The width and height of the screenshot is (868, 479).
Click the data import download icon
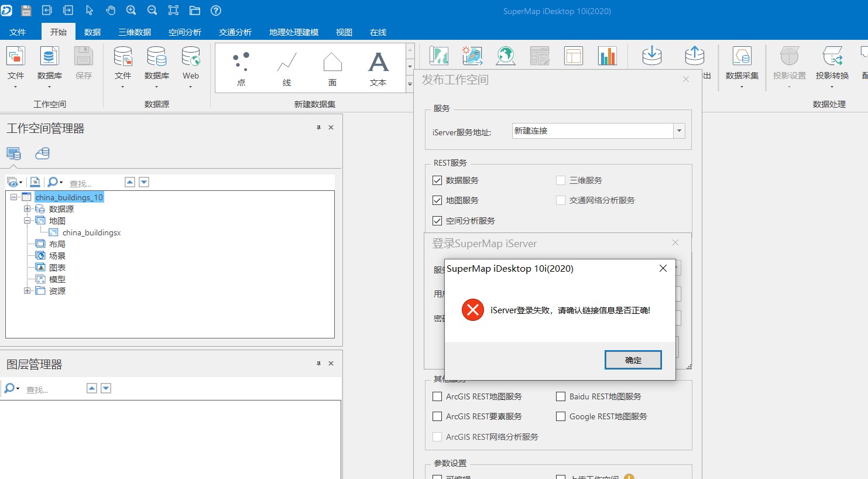652,56
